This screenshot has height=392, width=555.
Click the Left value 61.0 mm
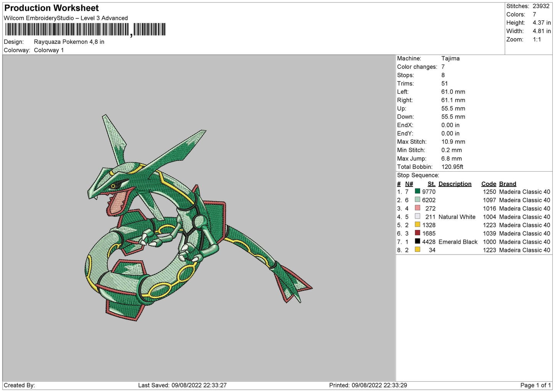point(453,92)
